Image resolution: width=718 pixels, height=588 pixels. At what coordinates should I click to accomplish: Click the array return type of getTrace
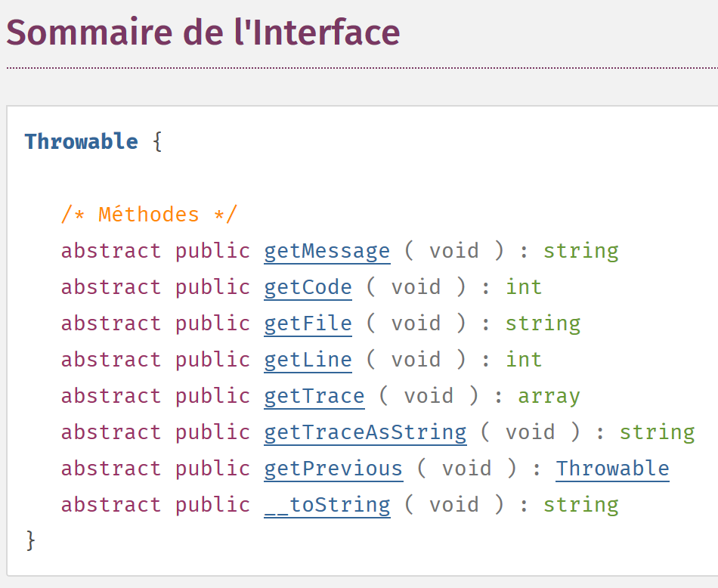pos(549,396)
